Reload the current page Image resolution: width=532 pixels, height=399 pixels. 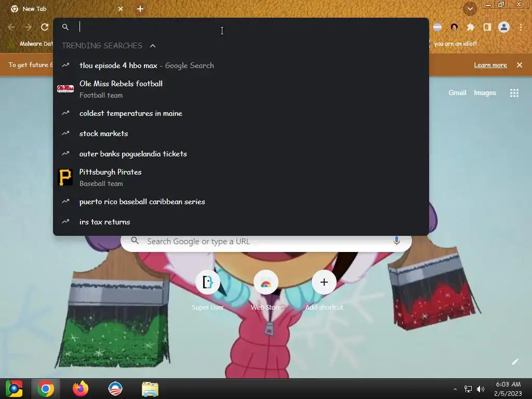(x=45, y=27)
